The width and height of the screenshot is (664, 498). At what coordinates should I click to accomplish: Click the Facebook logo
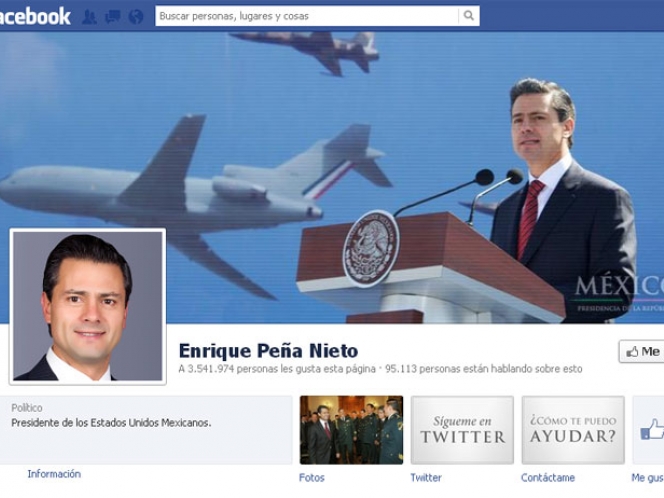[x=34, y=16]
